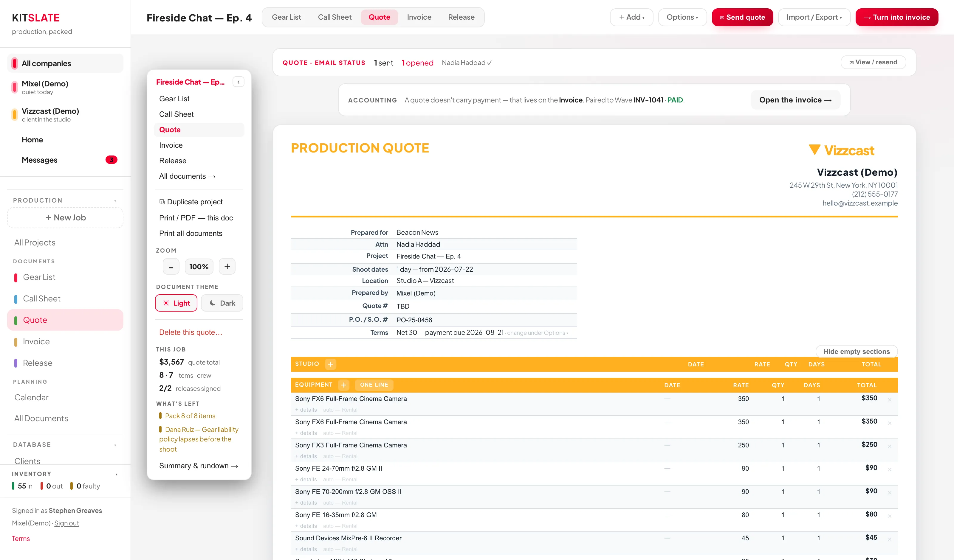Screen dimensions: 954x560
Task: Open the Add dropdown
Action: 631,17
